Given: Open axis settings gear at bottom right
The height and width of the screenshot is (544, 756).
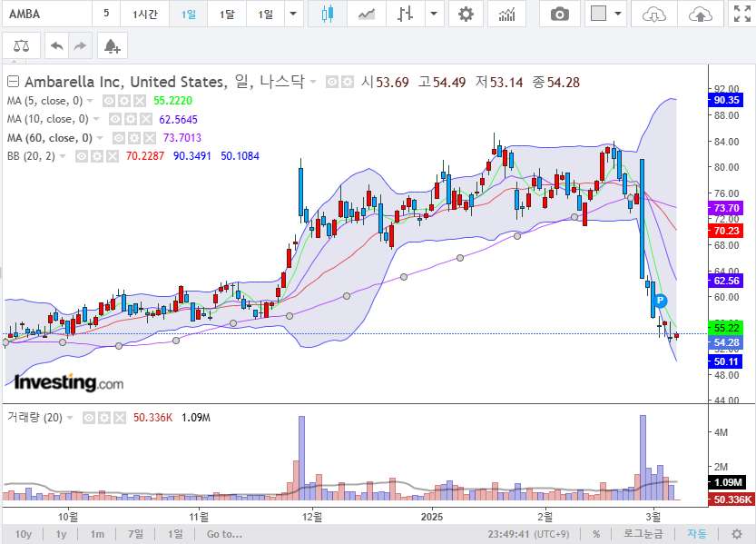Looking at the screenshot, I should click(x=737, y=534).
